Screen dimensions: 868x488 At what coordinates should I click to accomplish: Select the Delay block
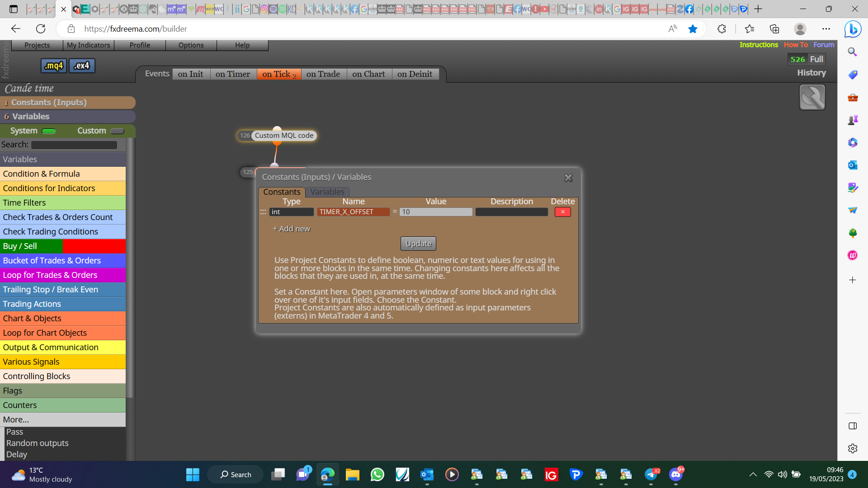pos(17,455)
